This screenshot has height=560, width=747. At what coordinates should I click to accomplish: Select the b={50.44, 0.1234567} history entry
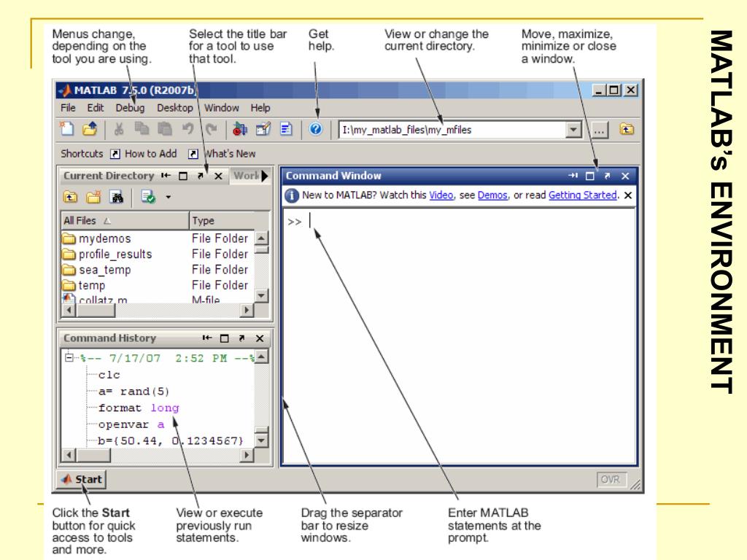(171, 441)
